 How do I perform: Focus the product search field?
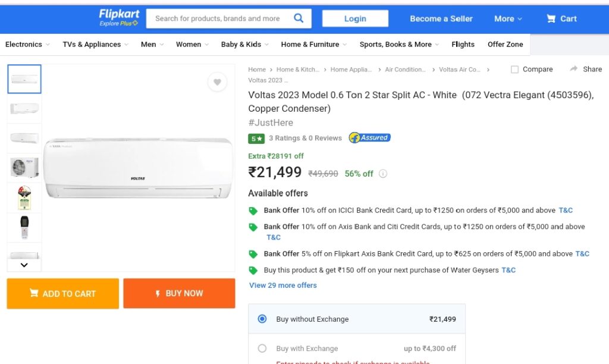218,18
